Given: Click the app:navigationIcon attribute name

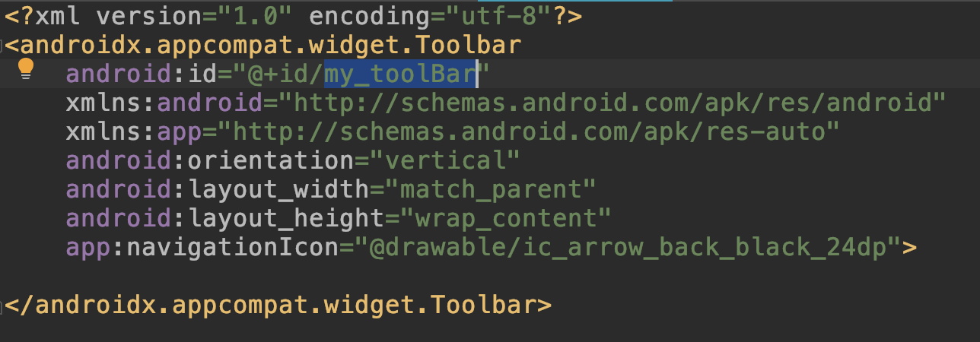Looking at the screenshot, I should (202, 247).
